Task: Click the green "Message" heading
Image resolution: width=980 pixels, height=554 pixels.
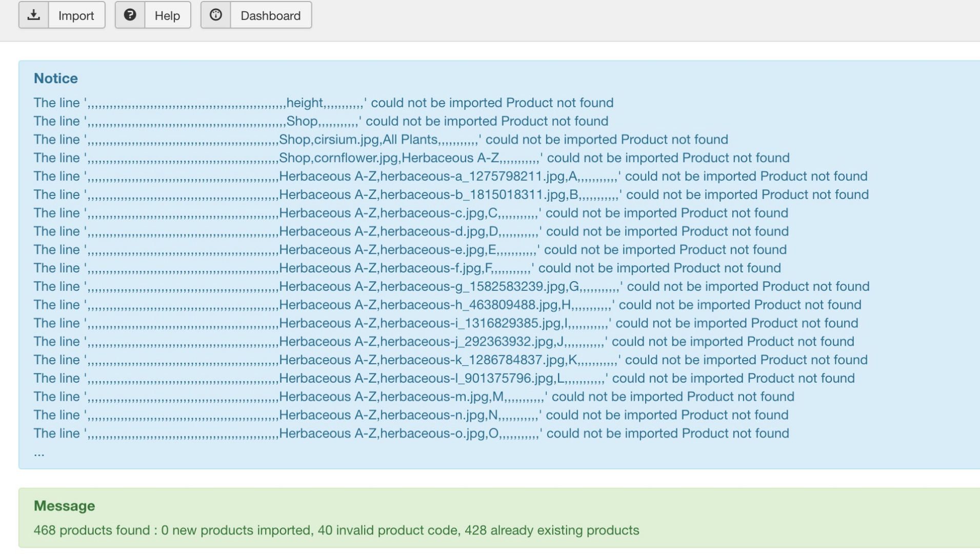Action: [x=65, y=506]
